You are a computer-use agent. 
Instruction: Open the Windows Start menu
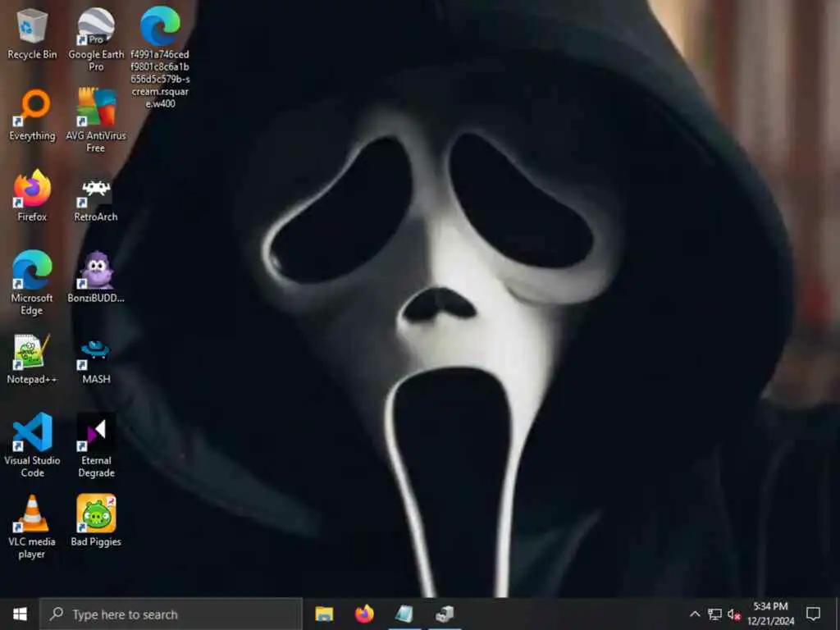[20, 614]
